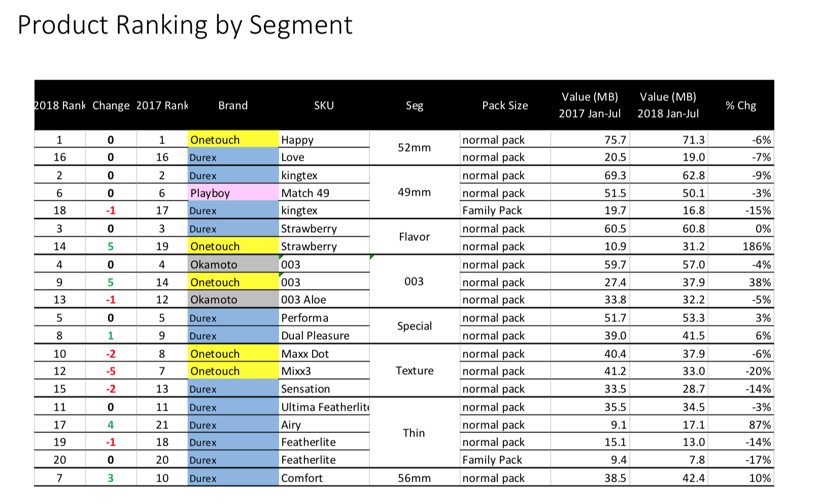Viewport: 815px width, 504px height.
Task: Click the gray Okamoto cell beside 003 Aloe
Action: 233,300
